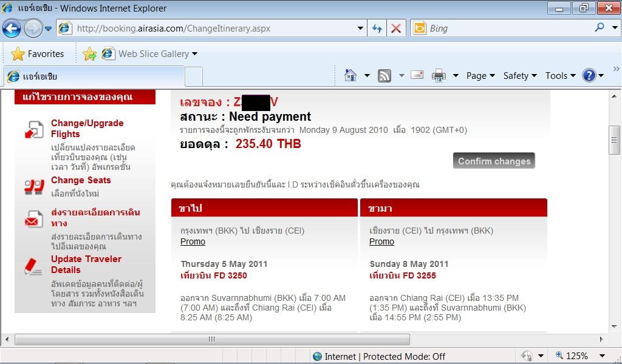Open the Tools menu
Image resolution: width=622 pixels, height=364 pixels.
[x=560, y=76]
